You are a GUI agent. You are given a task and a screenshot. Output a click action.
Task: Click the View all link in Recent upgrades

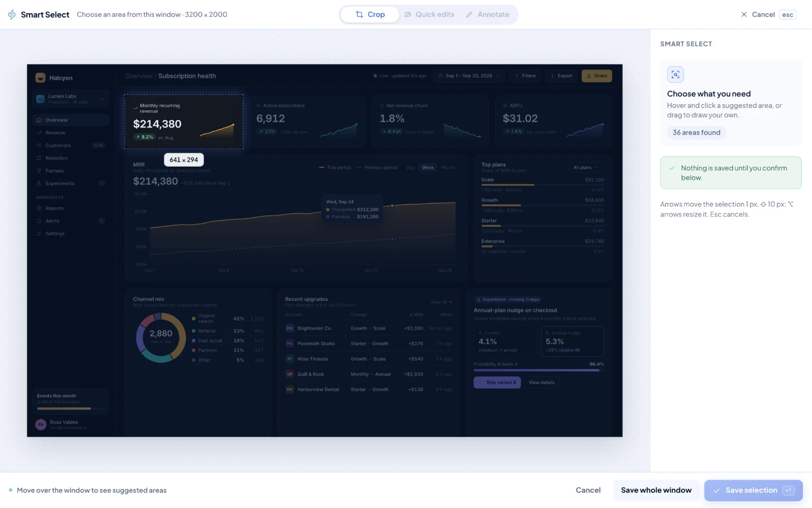tap(441, 302)
